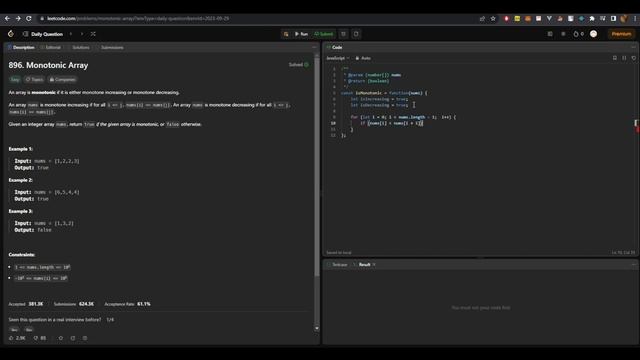The height and width of the screenshot is (360, 640).
Task: Click the Premium button
Action: point(621,34)
